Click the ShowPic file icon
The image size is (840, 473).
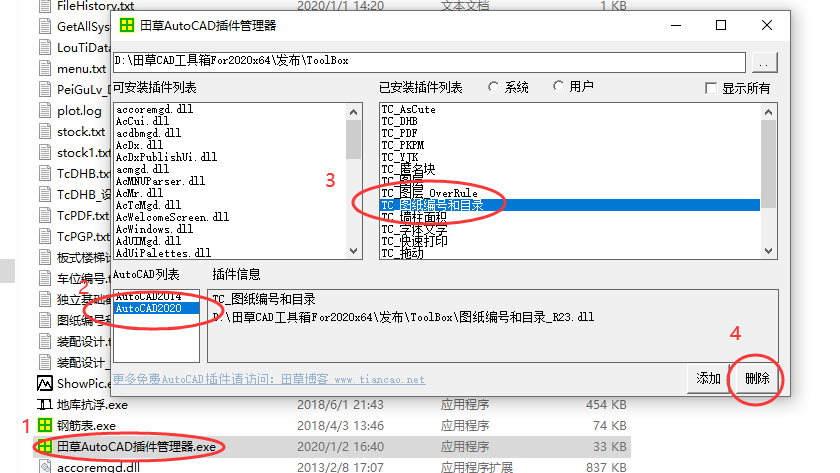tap(45, 384)
